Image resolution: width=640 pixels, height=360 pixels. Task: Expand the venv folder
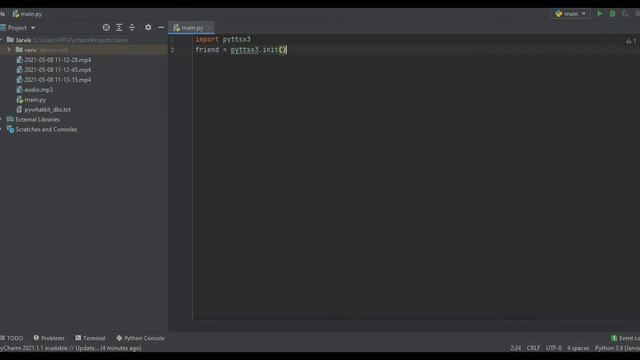[x=9, y=50]
